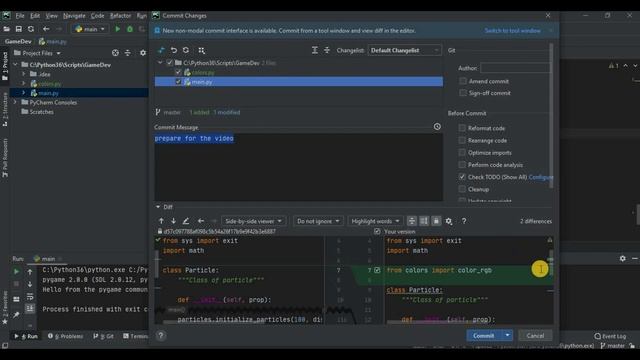Click the Author input field
640x360 pixels.
pos(515,68)
